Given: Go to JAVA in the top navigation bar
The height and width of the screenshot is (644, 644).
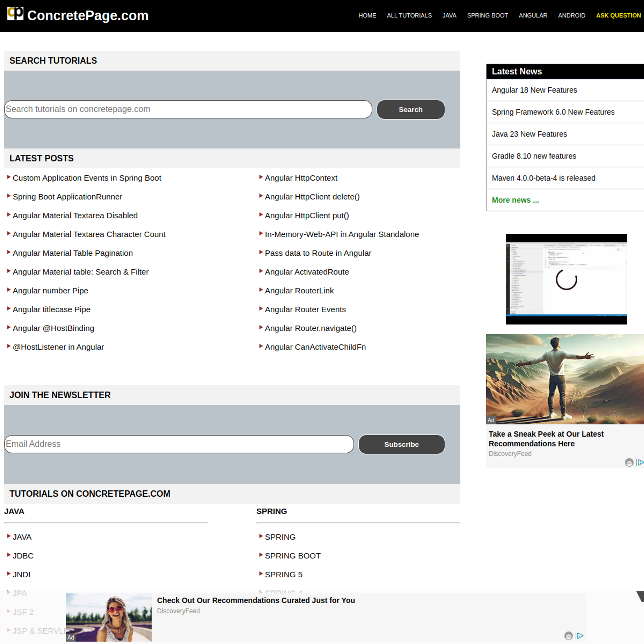Looking at the screenshot, I should [x=449, y=15].
